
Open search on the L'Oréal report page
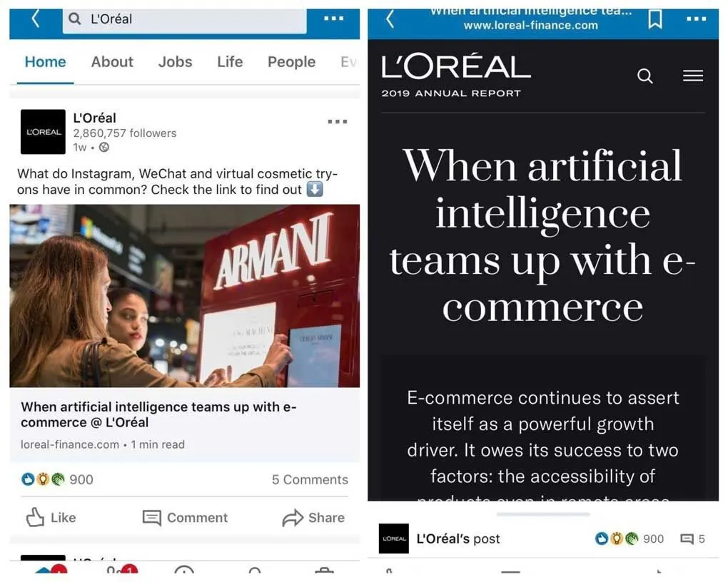pos(645,76)
